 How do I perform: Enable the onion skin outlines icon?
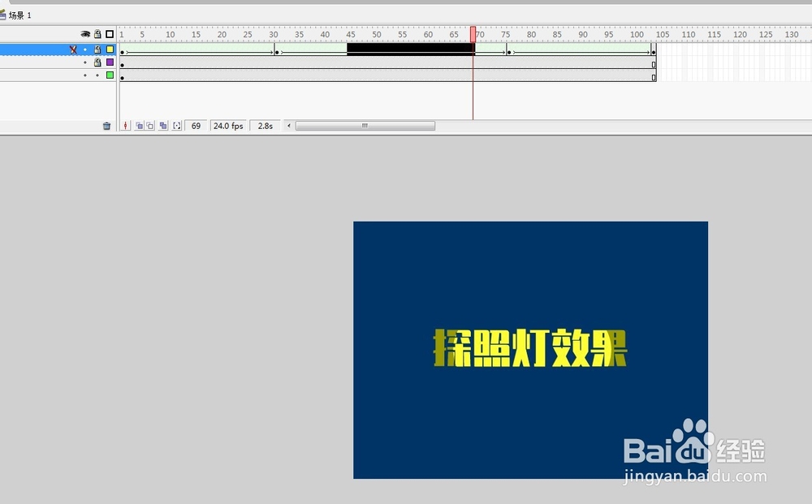click(x=151, y=125)
